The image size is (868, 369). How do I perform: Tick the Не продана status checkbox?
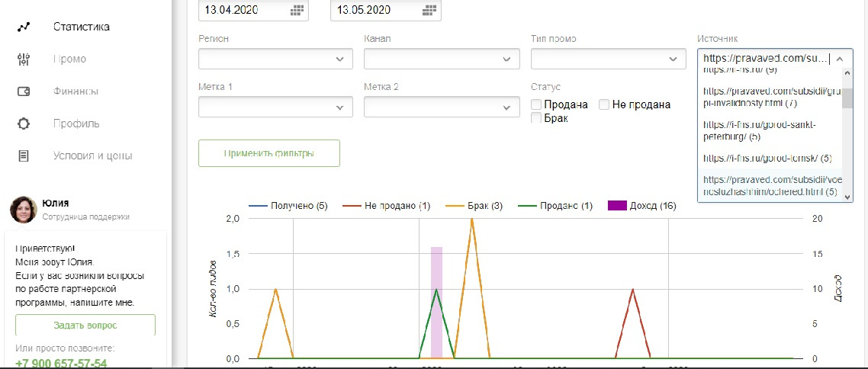(x=604, y=104)
